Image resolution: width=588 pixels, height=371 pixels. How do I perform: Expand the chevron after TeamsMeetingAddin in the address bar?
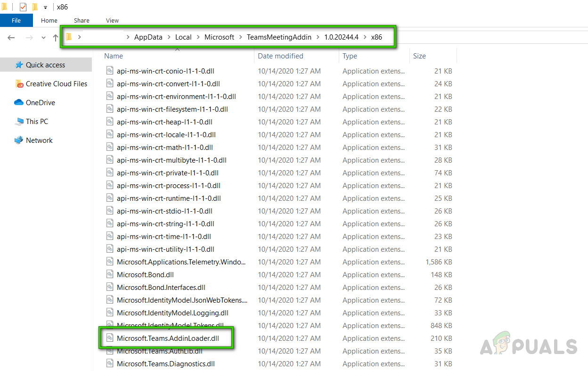[318, 37]
